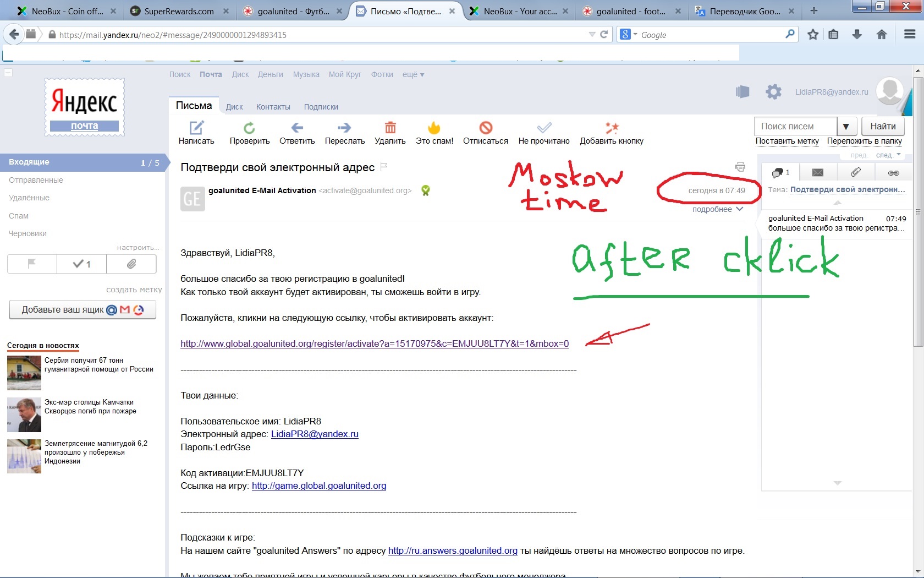Filter unread messages checkmark button
The width and height of the screenshot is (924, 578).
81,264
